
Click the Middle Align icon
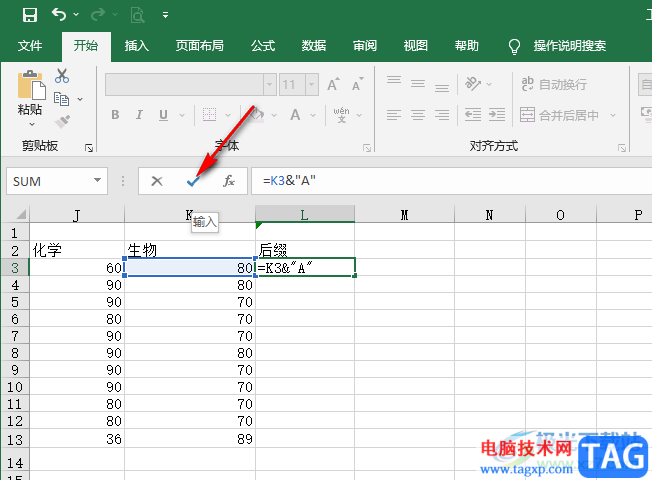point(418,84)
